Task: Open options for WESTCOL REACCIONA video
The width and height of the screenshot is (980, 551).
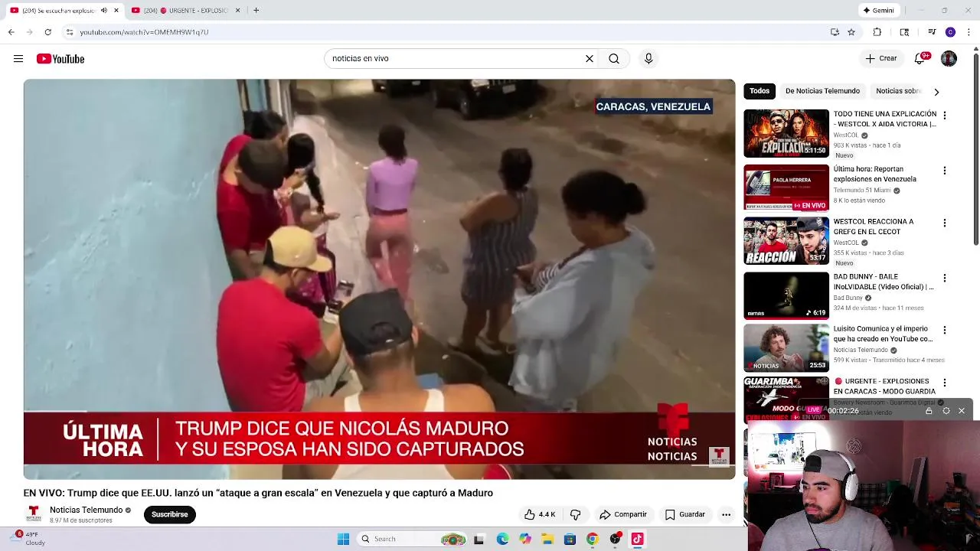Action: tap(945, 223)
